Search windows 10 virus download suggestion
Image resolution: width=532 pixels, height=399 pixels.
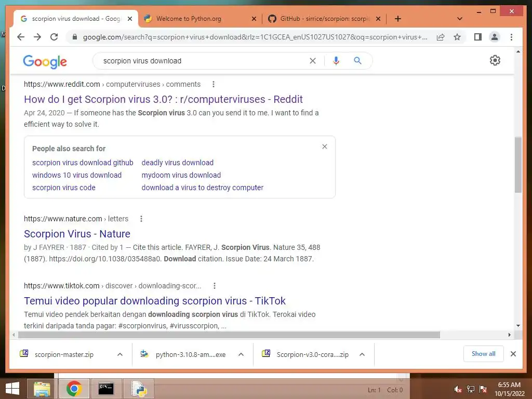coord(77,175)
